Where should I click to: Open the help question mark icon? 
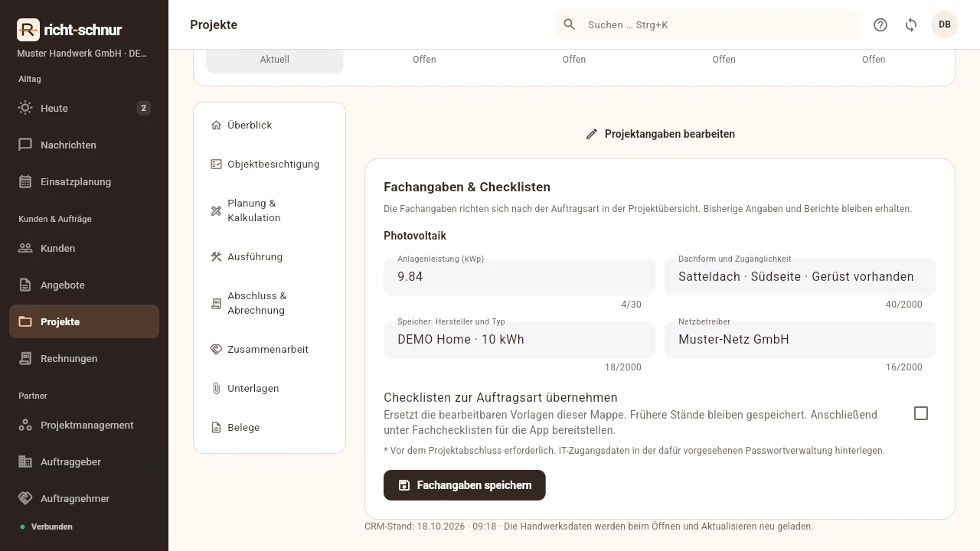click(880, 24)
